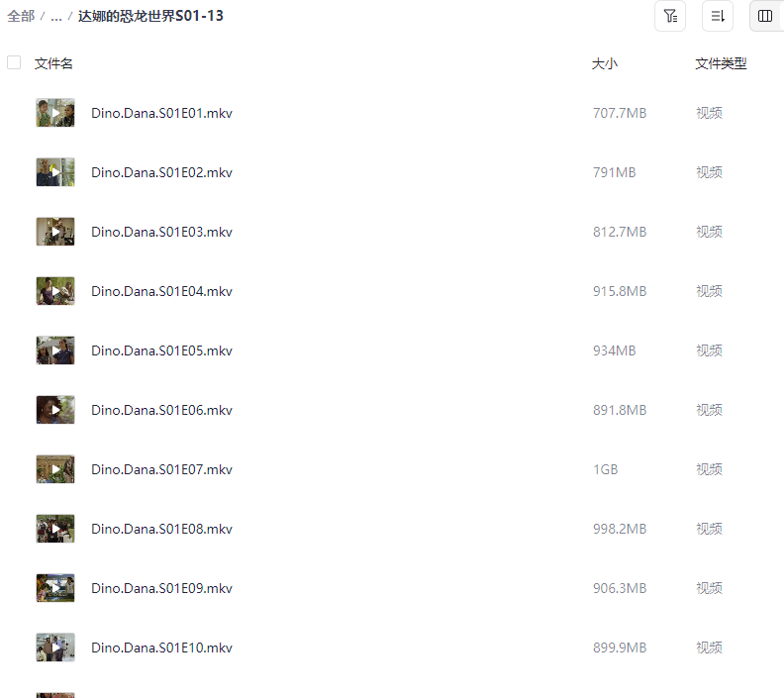Screen dimensions: 784x698
Task: Switch view with the column layout icon
Action: click(x=765, y=16)
